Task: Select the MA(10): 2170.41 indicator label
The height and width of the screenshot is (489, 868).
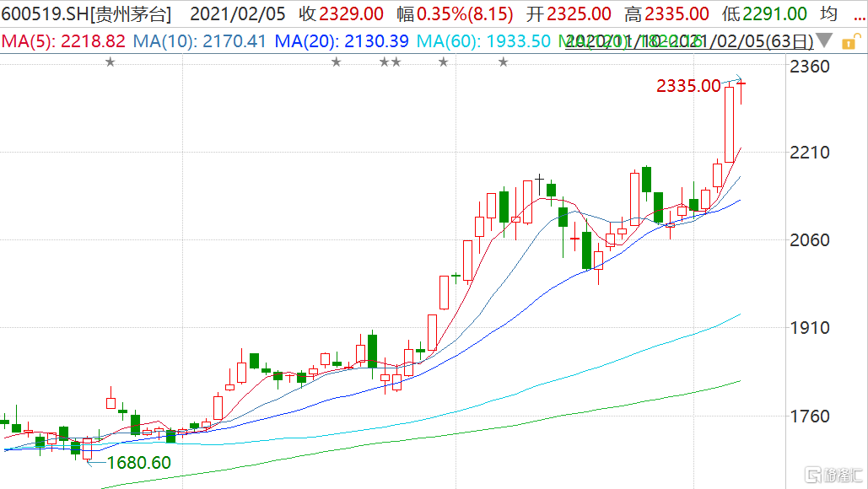Action: coord(200,41)
